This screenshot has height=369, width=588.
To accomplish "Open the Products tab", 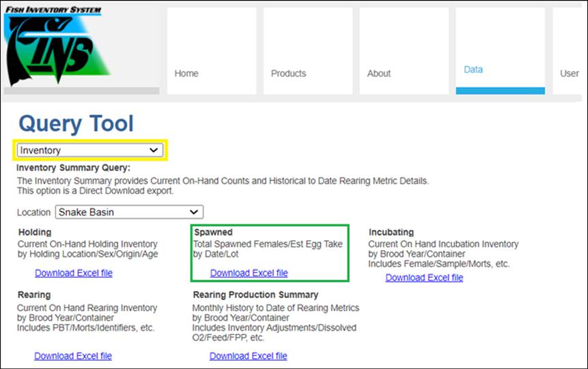I will [288, 73].
